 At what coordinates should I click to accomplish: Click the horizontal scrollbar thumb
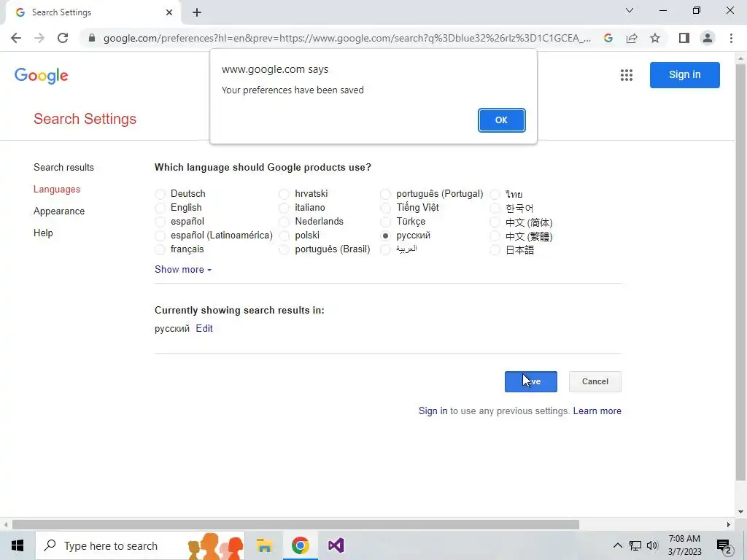click(x=295, y=525)
